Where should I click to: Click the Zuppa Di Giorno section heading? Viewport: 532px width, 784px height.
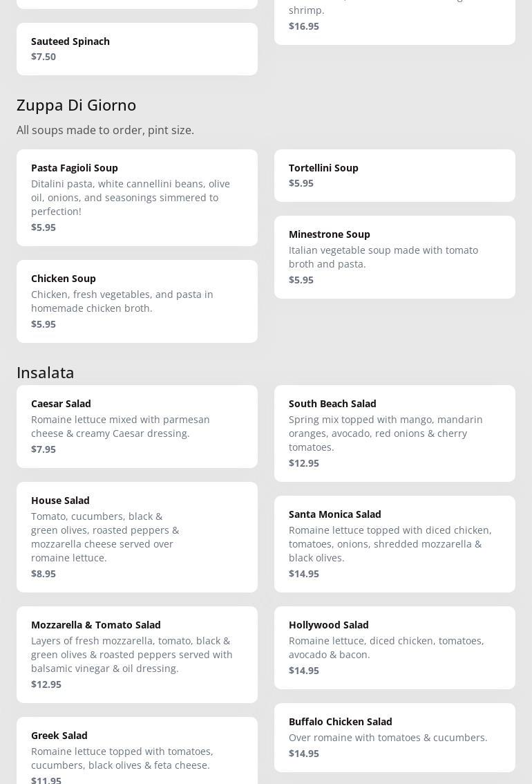pos(77,104)
